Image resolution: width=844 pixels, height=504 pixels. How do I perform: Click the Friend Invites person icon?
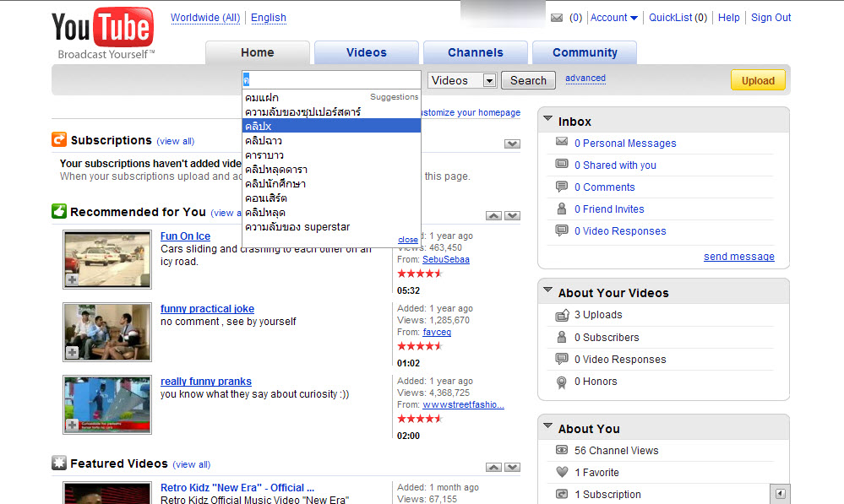(x=562, y=209)
